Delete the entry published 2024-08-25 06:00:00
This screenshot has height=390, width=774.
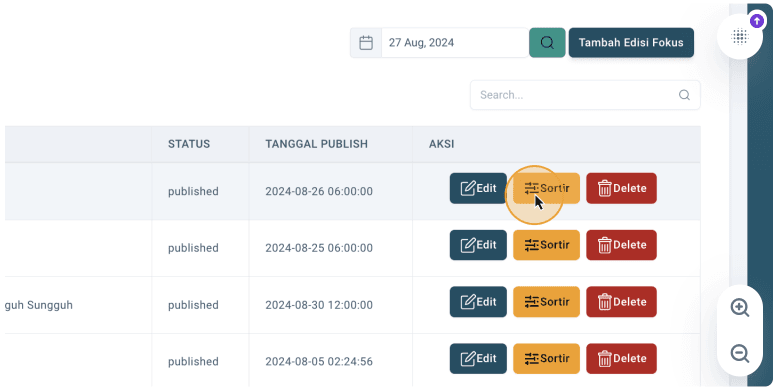621,245
